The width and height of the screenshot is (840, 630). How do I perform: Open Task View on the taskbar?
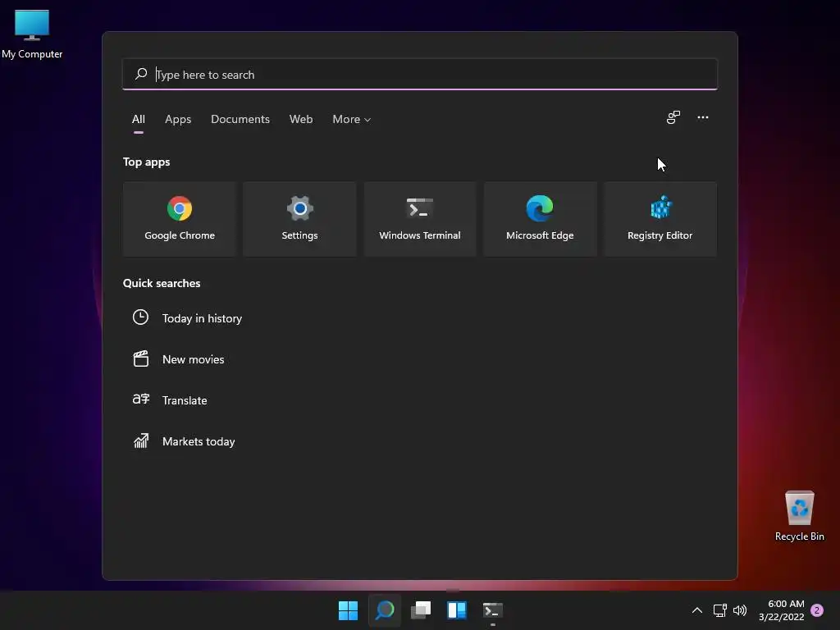pos(421,610)
